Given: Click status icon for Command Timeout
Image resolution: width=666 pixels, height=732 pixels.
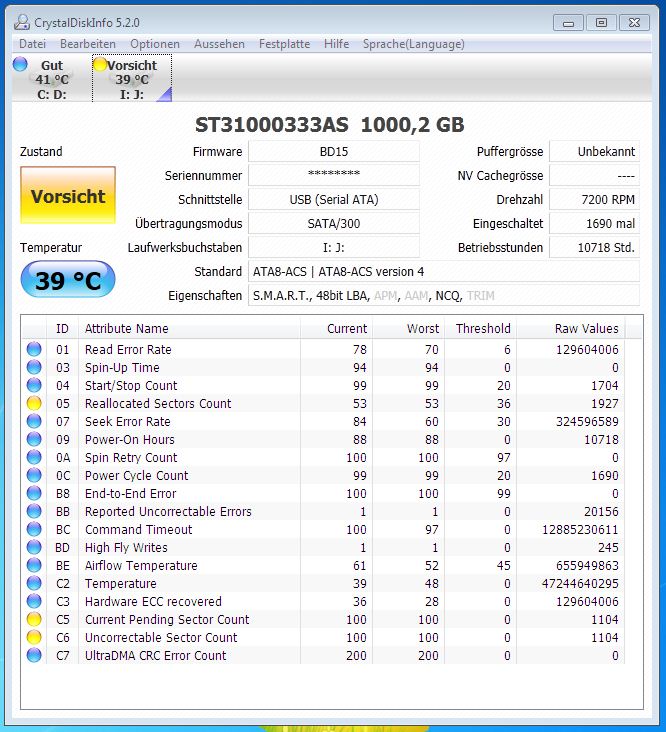Looking at the screenshot, I should (34, 529).
